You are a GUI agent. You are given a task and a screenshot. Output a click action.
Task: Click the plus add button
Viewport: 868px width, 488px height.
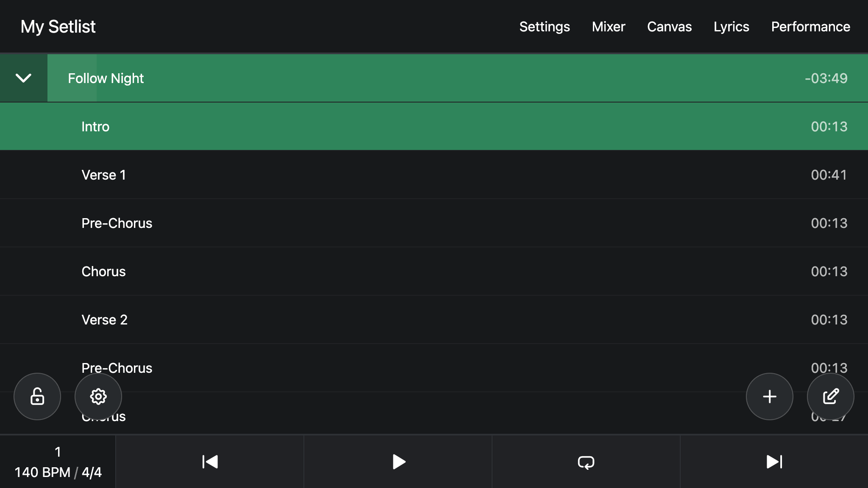pos(770,396)
